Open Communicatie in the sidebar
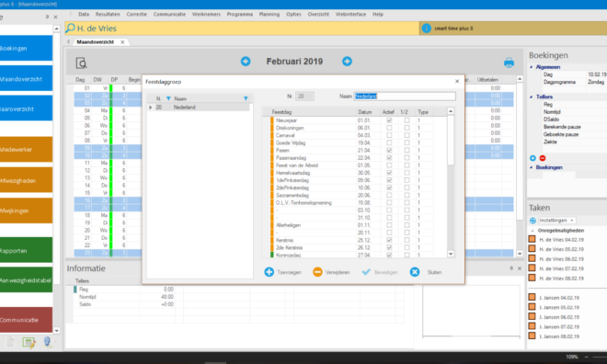Viewport: 607px width, 364px height. 26,320
